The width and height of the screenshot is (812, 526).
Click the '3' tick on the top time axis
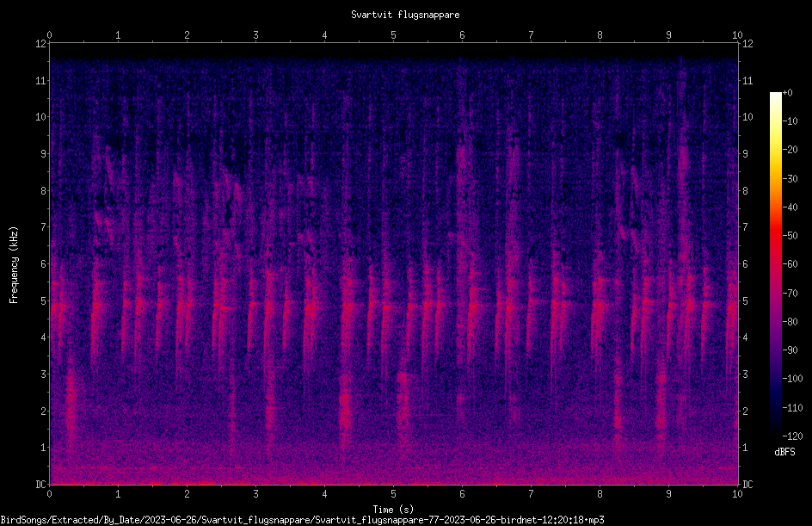click(255, 35)
